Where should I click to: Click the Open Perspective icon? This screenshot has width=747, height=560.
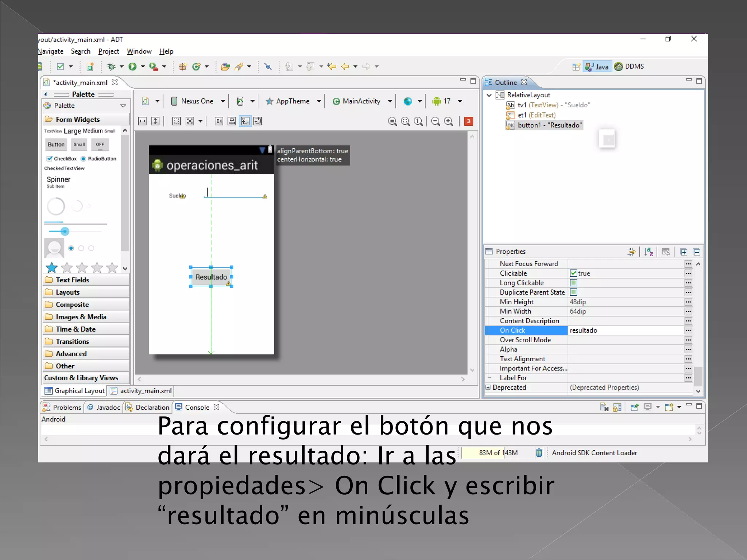coord(576,67)
